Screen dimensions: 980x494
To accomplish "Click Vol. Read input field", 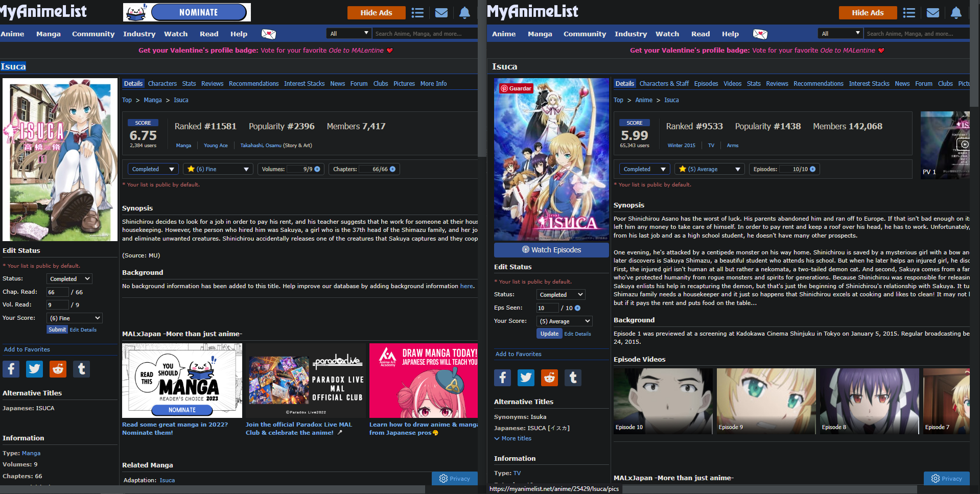I will tap(57, 305).
